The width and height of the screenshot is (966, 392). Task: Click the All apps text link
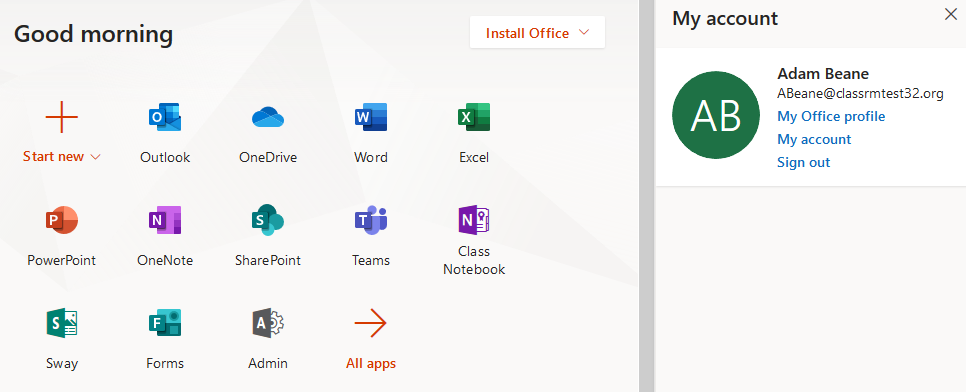point(371,364)
